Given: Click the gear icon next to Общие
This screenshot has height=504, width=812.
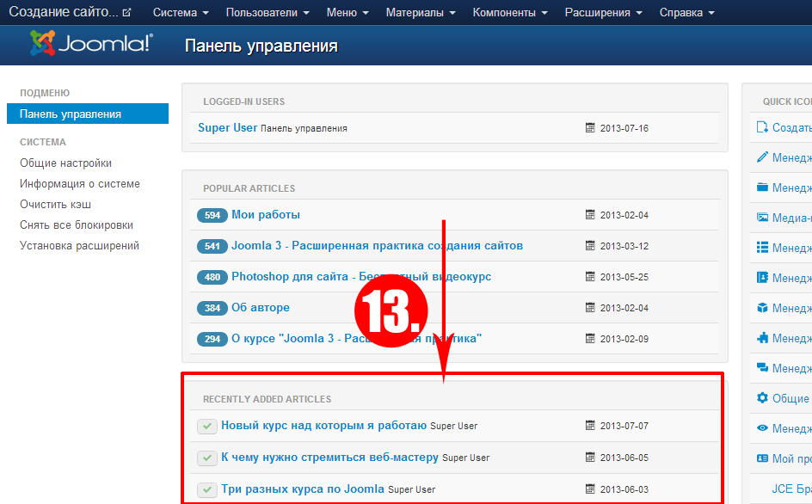Looking at the screenshot, I should tap(762, 398).
